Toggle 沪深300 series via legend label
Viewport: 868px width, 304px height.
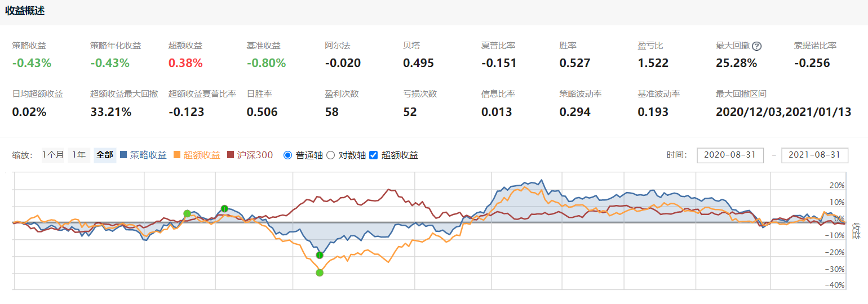click(x=255, y=155)
